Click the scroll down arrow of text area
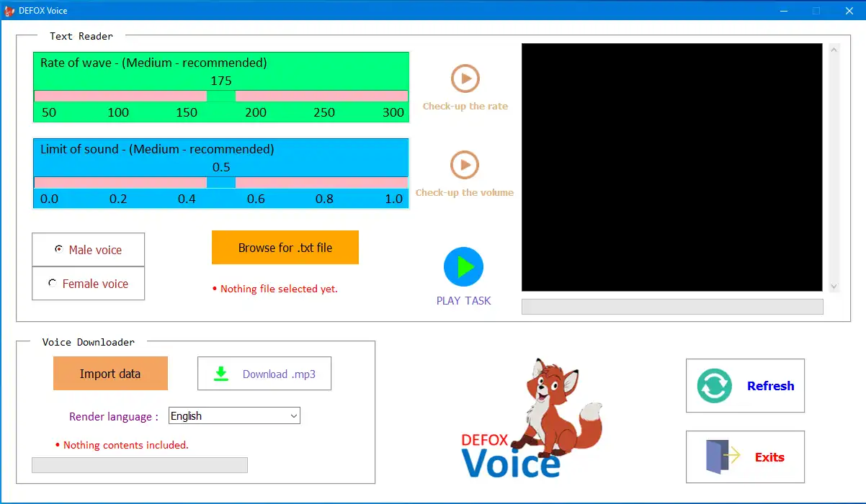866x504 pixels. click(834, 286)
